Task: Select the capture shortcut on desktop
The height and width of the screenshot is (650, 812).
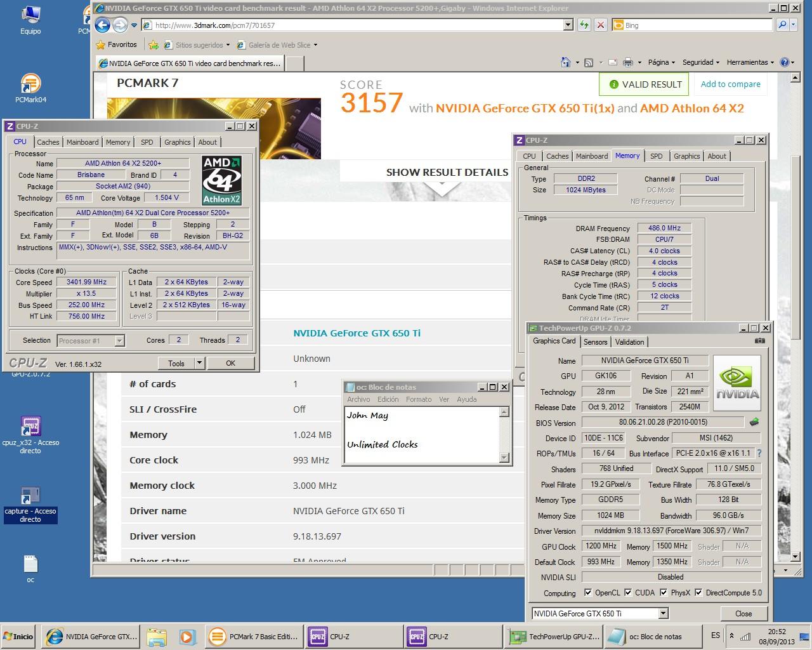Action: 30,505
